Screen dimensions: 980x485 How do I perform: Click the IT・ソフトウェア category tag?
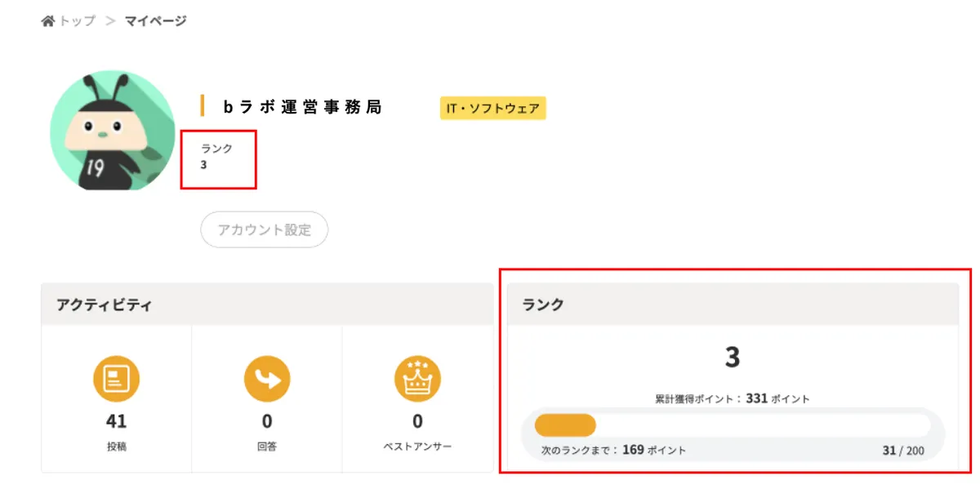pyautogui.click(x=493, y=108)
